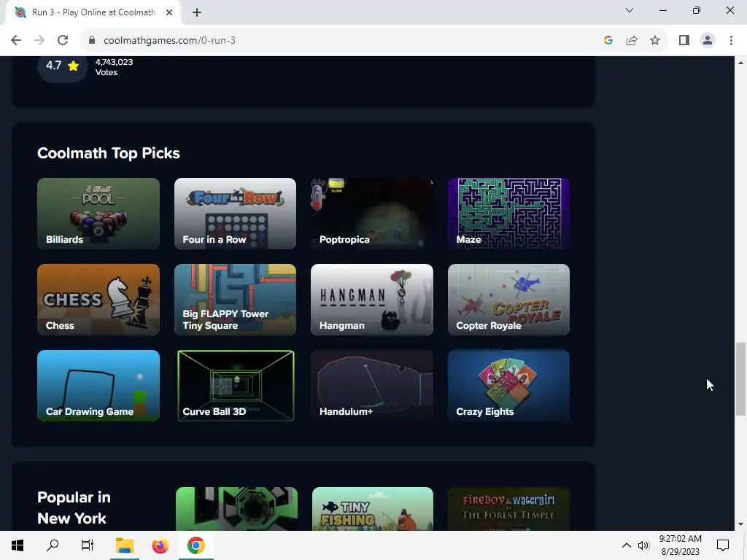Click the Popular in New York heading
Image resolution: width=747 pixels, height=560 pixels.
74,507
